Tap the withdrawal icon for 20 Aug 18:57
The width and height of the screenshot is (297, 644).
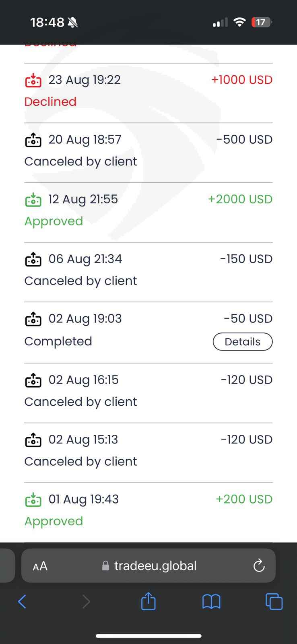click(x=33, y=140)
